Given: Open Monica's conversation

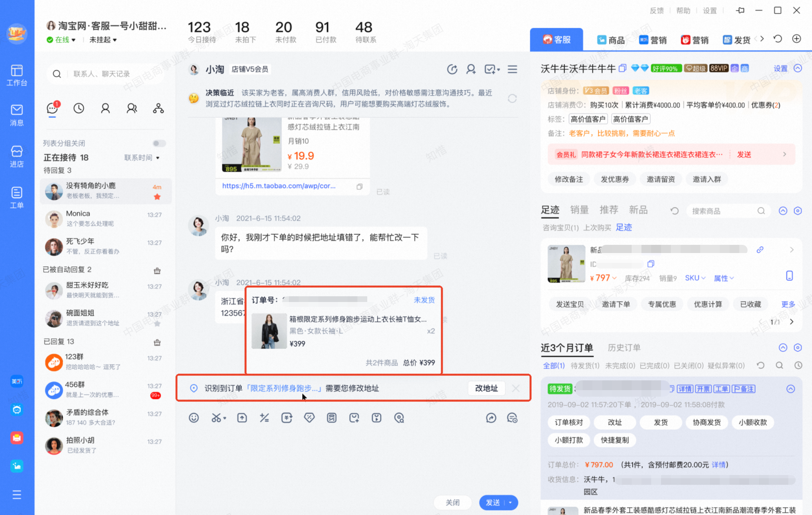Looking at the screenshot, I should [106, 219].
